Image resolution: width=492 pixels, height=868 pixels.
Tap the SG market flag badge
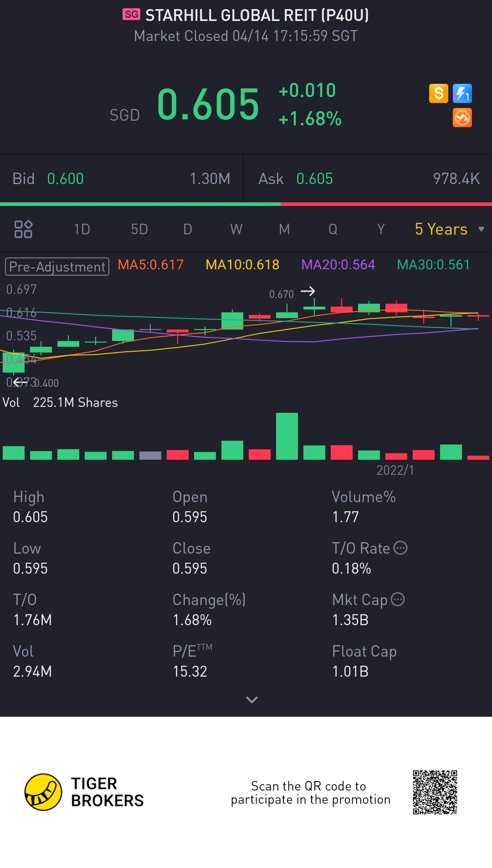tap(132, 15)
